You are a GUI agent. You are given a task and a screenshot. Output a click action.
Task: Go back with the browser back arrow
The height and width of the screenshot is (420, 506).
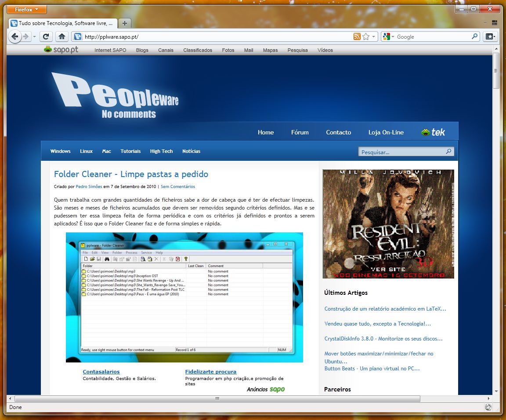pyautogui.click(x=14, y=36)
